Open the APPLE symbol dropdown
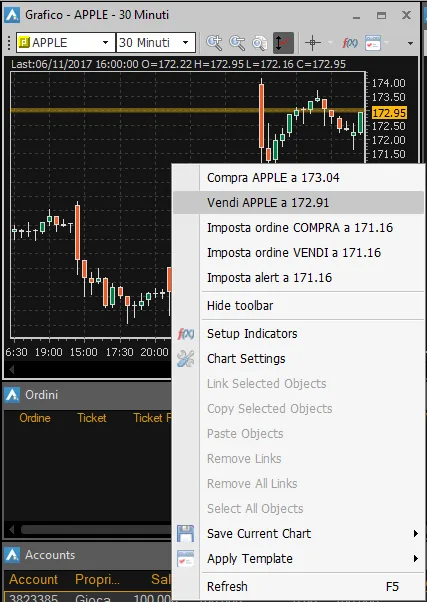427x602 pixels. pyautogui.click(x=66, y=43)
